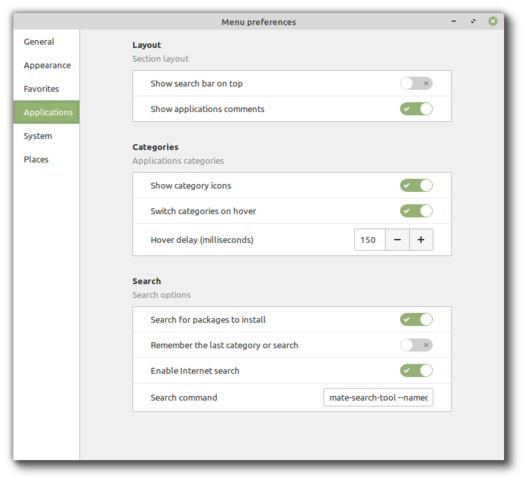Click the hover delay value field
Image resolution: width=526 pixels, height=482 pixels.
(x=370, y=239)
